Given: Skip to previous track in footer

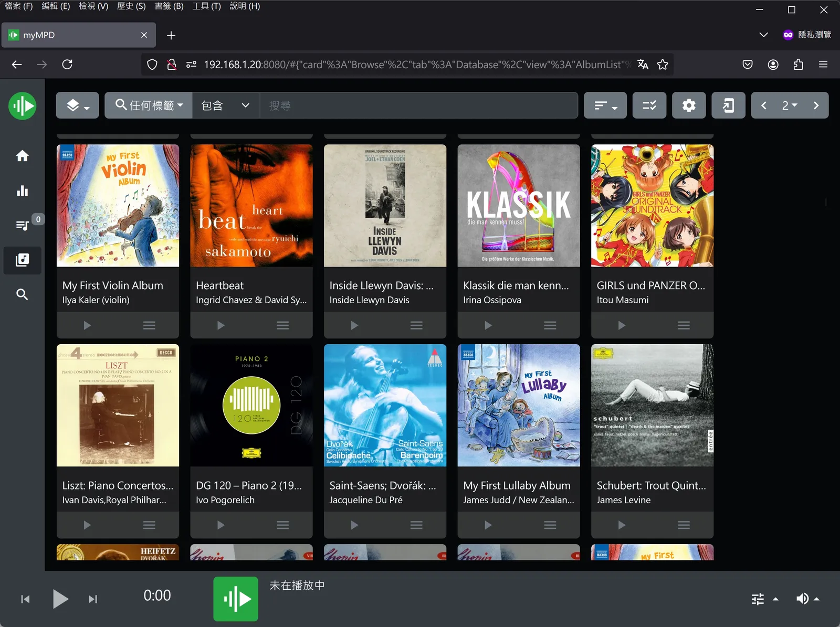Looking at the screenshot, I should coord(25,599).
